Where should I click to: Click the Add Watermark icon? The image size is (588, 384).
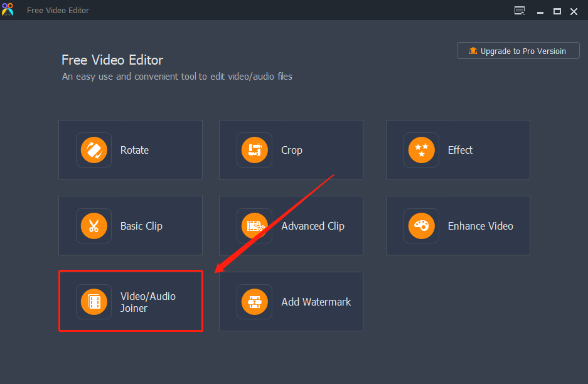coord(254,302)
